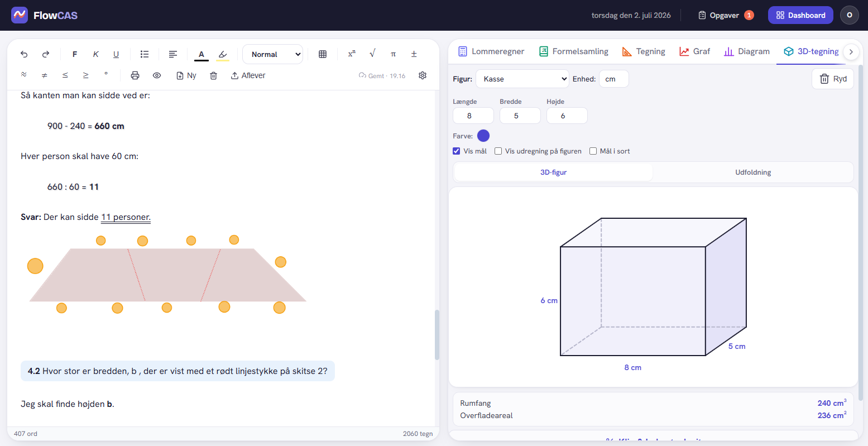Open the Figur dropdown showing Kasse
The width and height of the screenshot is (868, 446).
(522, 79)
